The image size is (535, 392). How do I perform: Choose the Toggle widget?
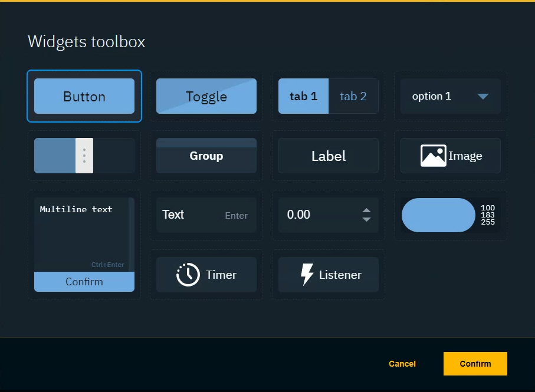point(206,96)
